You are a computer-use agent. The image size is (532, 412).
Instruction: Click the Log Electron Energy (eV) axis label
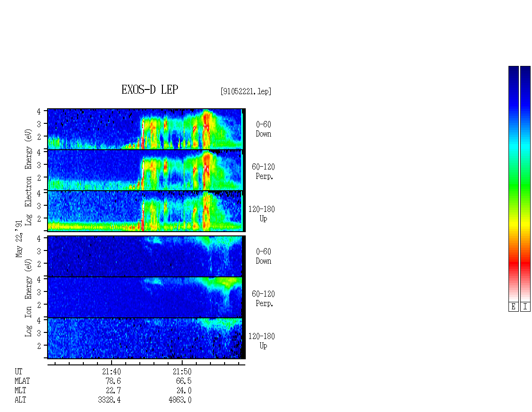pos(28,177)
